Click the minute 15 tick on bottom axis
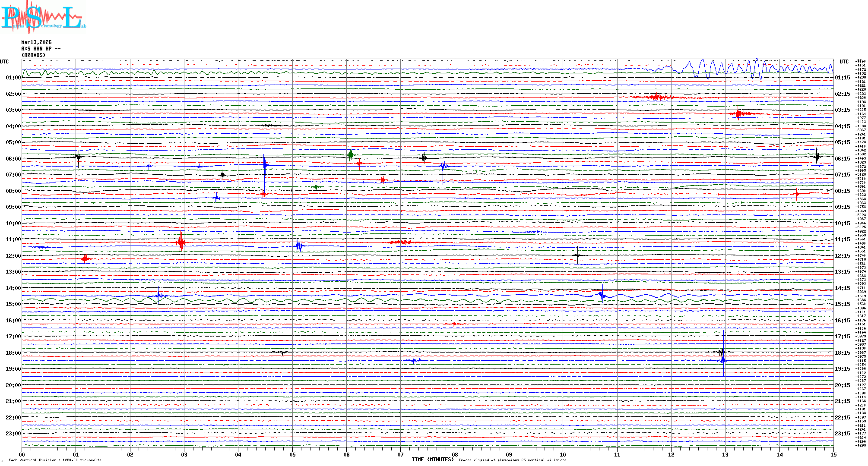 (833, 454)
